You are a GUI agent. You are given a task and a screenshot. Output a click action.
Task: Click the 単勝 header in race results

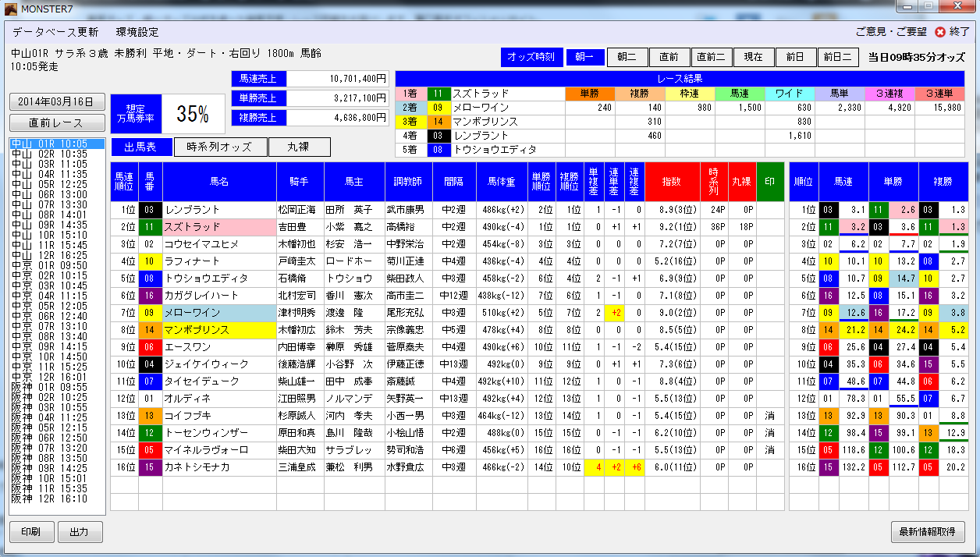(590, 94)
